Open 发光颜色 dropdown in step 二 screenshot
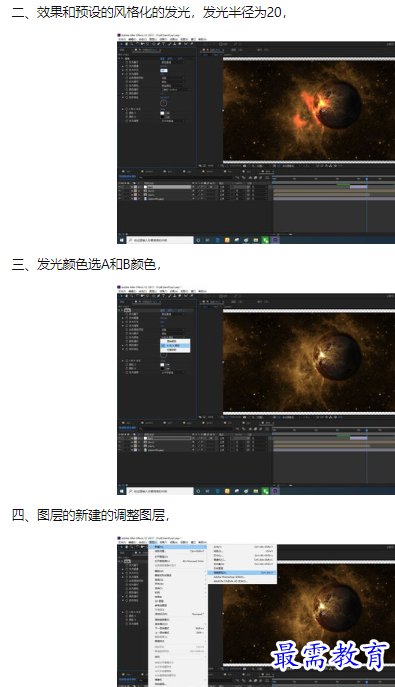This screenshot has width=395, height=687. pyautogui.click(x=173, y=86)
